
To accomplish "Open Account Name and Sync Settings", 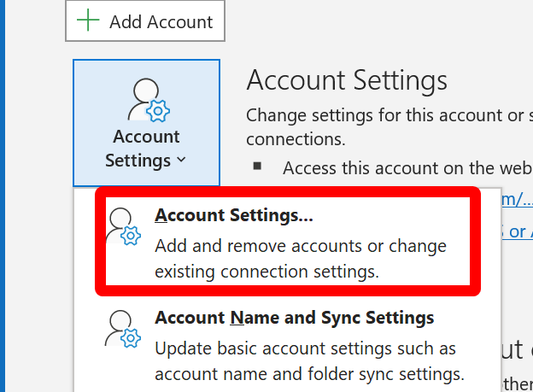I will (x=294, y=318).
